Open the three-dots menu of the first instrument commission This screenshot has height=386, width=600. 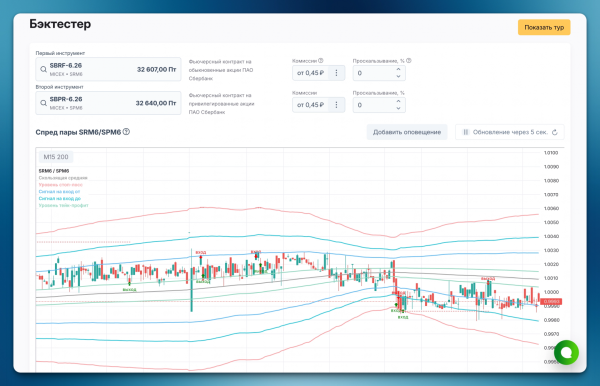tap(336, 73)
